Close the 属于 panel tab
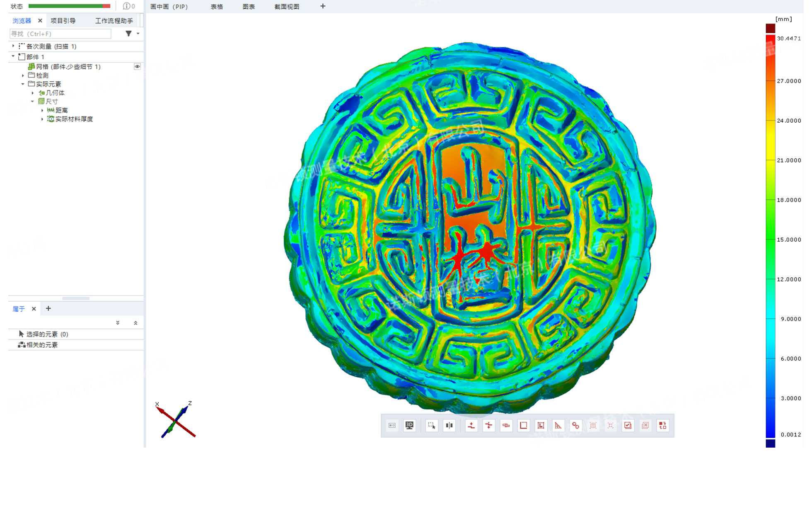The width and height of the screenshot is (812, 516). click(x=34, y=309)
